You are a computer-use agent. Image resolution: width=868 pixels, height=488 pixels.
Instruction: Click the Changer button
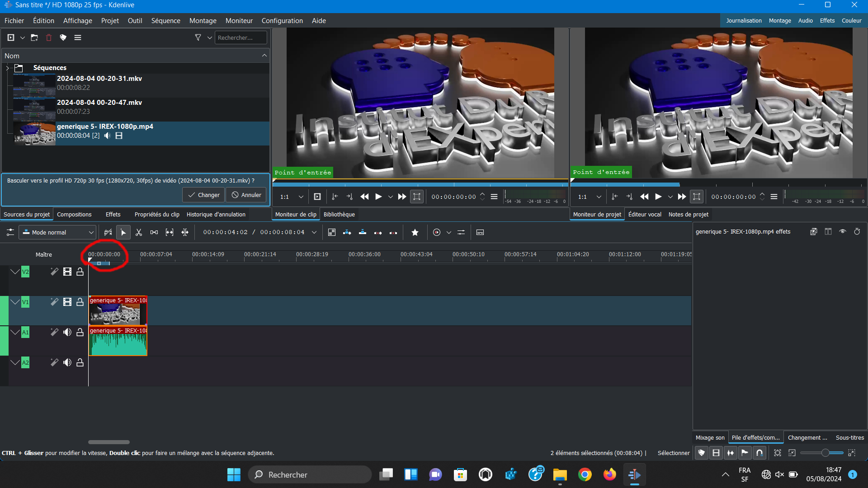click(x=203, y=195)
